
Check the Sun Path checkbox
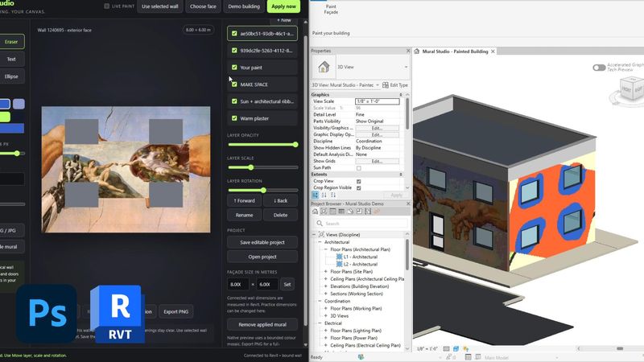pos(358,168)
